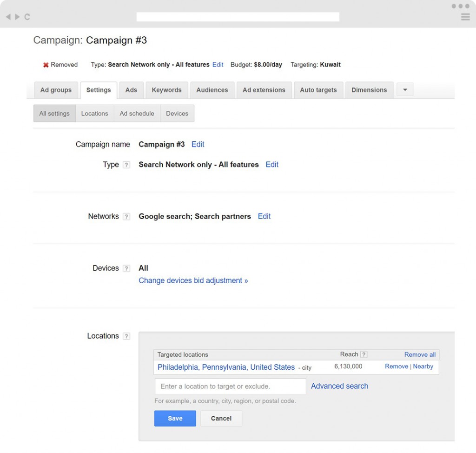Click the browser back arrow icon

pos(8,17)
